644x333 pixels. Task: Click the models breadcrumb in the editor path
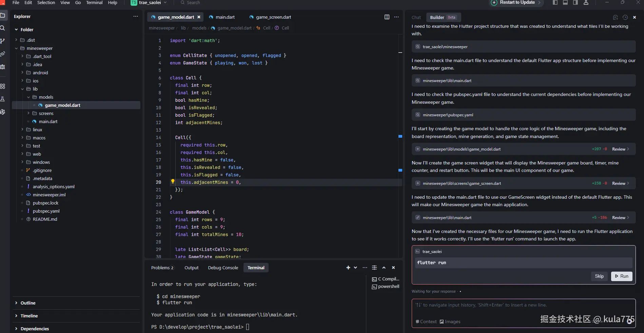click(x=199, y=28)
